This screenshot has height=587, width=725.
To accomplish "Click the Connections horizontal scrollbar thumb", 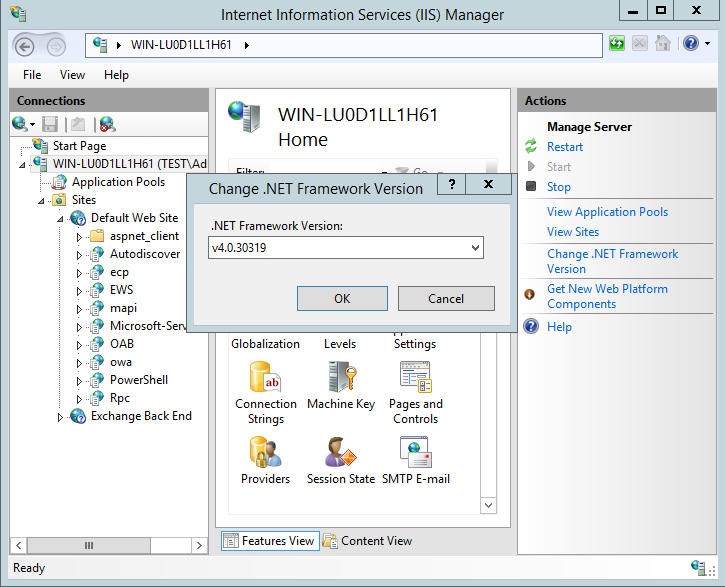I will tap(89, 545).
